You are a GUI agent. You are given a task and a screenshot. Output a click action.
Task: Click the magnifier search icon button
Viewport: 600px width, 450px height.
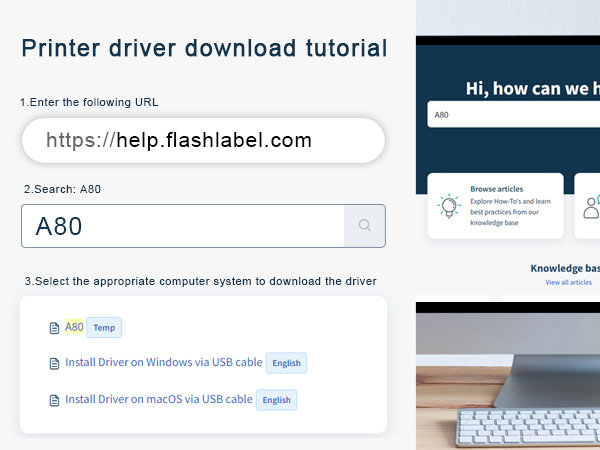pyautogui.click(x=365, y=226)
